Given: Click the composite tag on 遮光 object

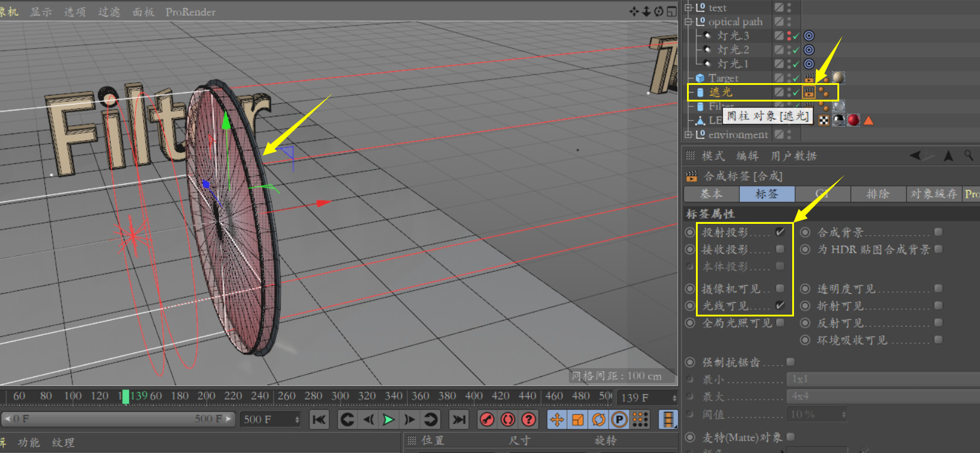Looking at the screenshot, I should coord(808,92).
